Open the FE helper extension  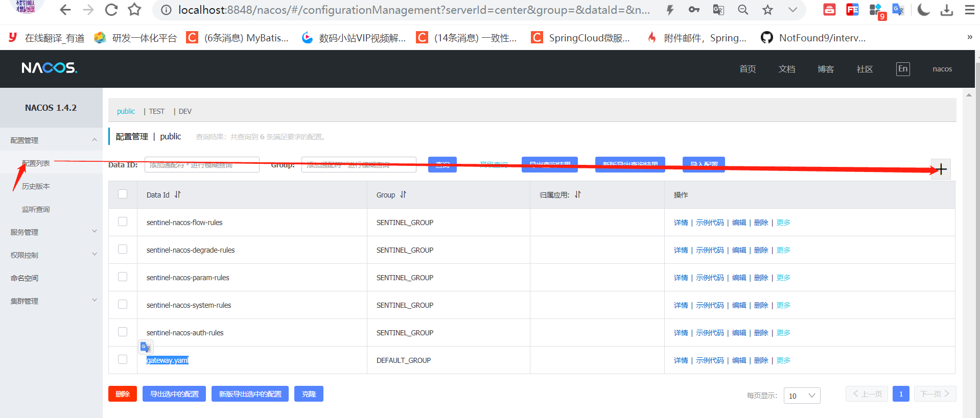pyautogui.click(x=852, y=10)
